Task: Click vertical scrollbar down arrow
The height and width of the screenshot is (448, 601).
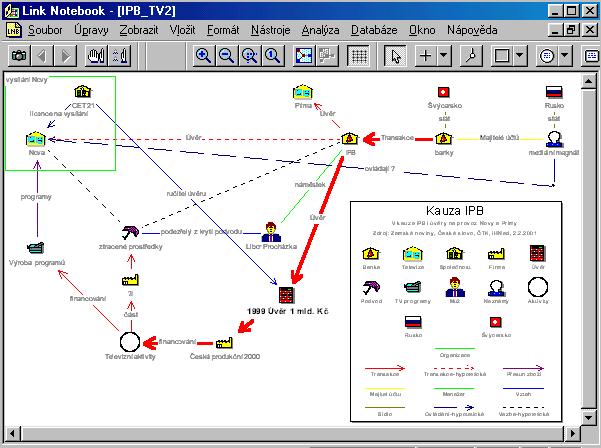Action: 588,417
